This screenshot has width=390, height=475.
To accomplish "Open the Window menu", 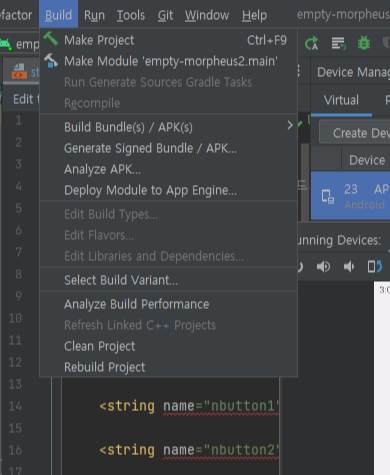I will click(207, 15).
